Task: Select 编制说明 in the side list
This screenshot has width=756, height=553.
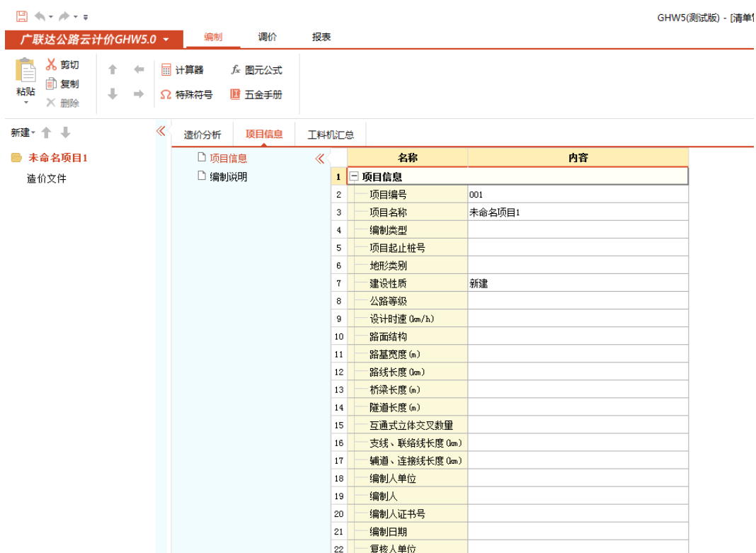Action: tap(228, 177)
